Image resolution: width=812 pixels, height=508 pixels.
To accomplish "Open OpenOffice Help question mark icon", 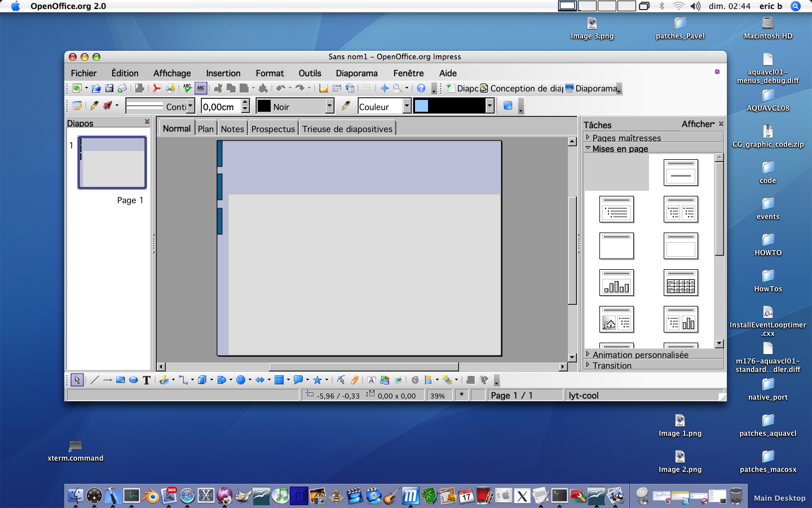I will (421, 88).
